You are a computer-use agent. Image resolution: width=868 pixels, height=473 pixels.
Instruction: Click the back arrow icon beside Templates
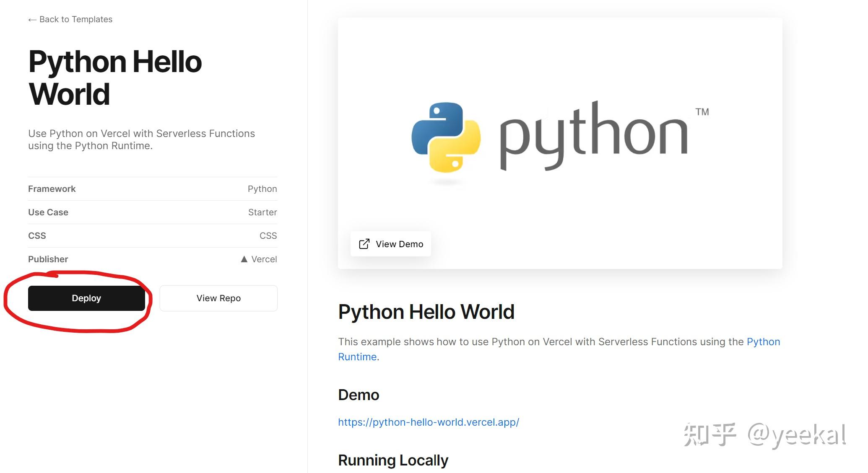tap(32, 20)
